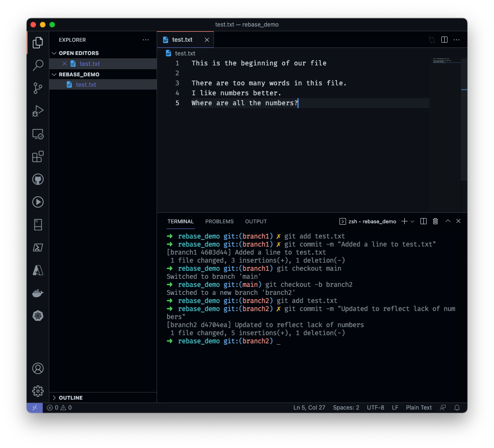Maximize the terminal panel with up chevron
494x448 pixels.
coord(447,221)
